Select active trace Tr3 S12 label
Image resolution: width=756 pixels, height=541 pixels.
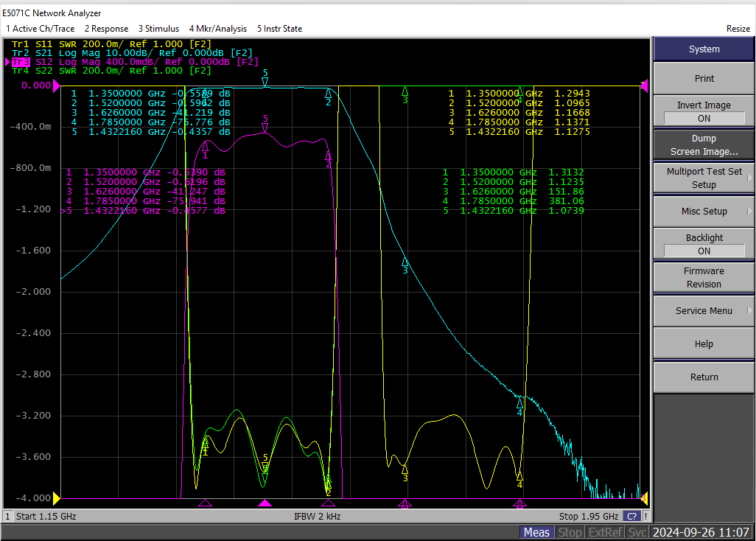[x=135, y=62]
